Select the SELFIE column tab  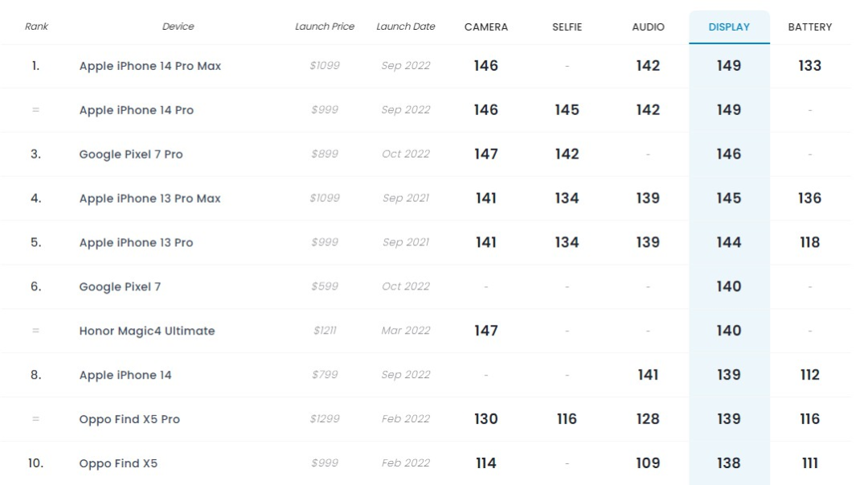pos(567,27)
